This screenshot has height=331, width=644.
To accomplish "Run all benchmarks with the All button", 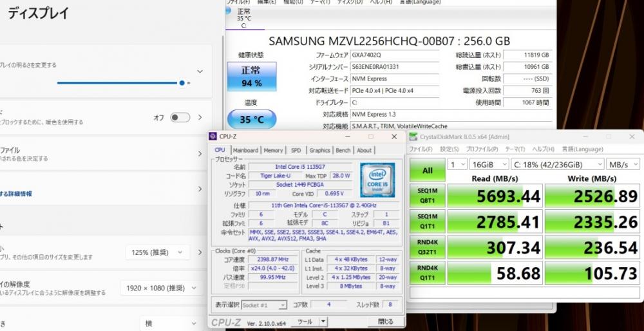I will [427, 171].
